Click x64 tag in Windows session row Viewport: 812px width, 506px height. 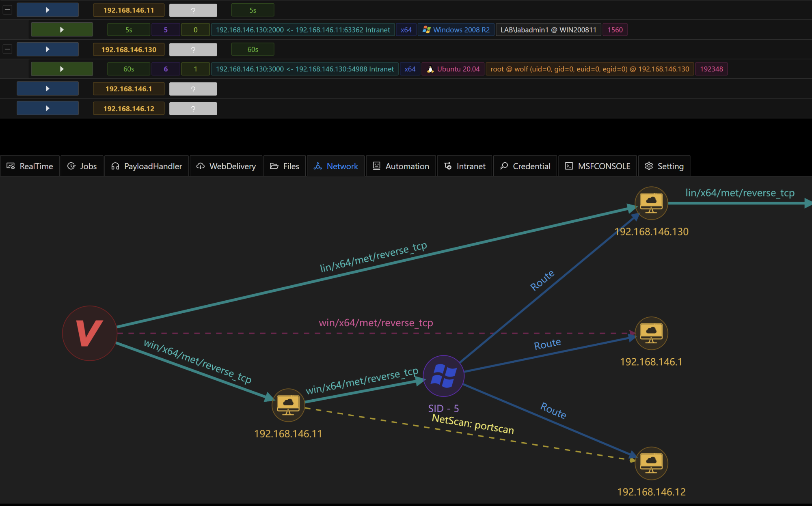[406, 30]
